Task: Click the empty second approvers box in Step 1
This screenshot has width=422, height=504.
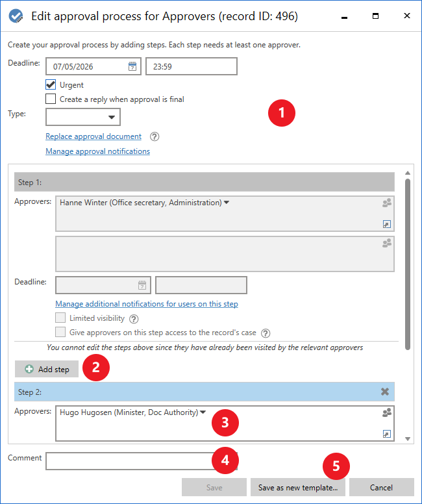Action: (x=225, y=254)
